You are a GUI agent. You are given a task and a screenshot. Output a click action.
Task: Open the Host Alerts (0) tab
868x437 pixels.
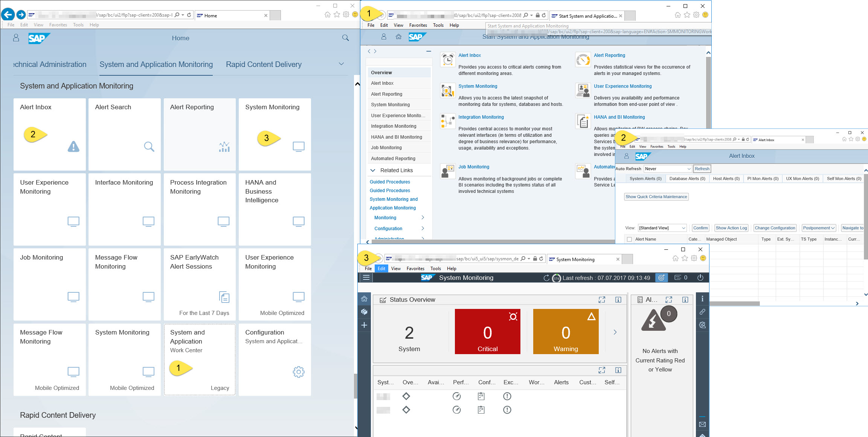(x=726, y=179)
